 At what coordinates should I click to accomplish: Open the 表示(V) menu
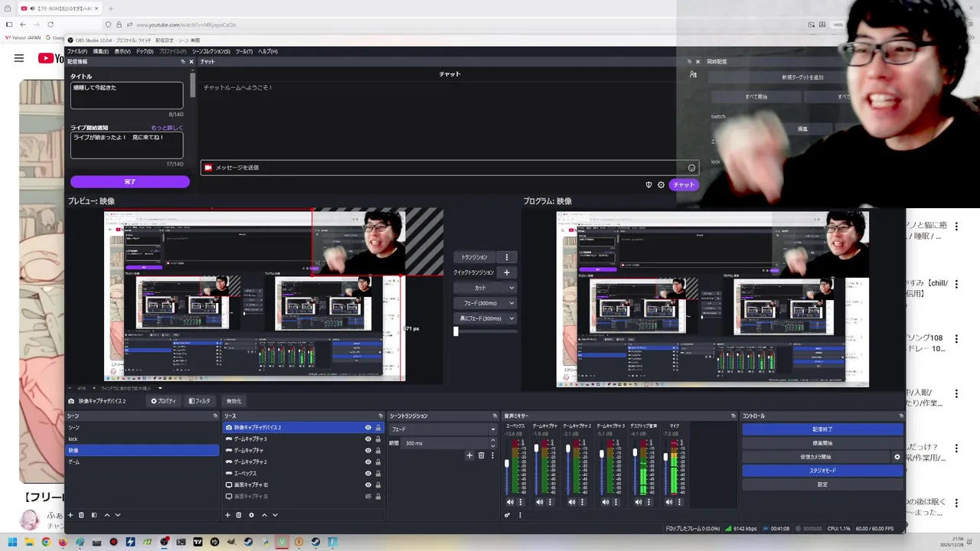click(122, 51)
